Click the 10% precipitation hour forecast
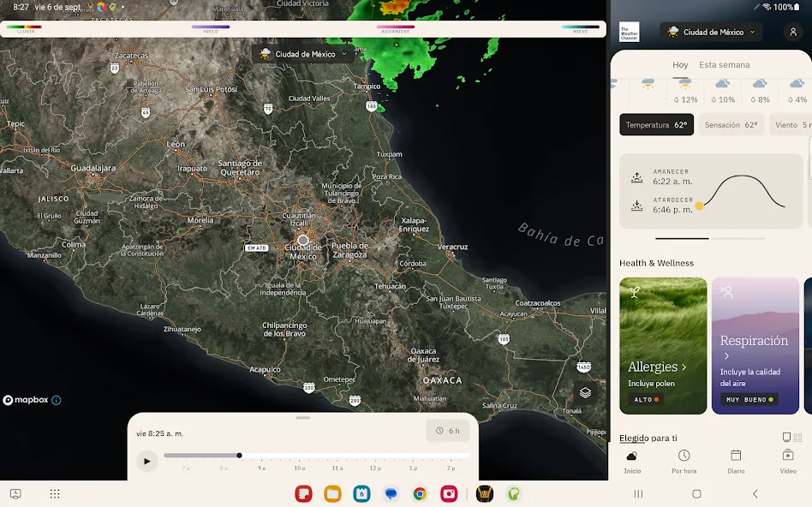The width and height of the screenshot is (812, 507). pos(722,91)
